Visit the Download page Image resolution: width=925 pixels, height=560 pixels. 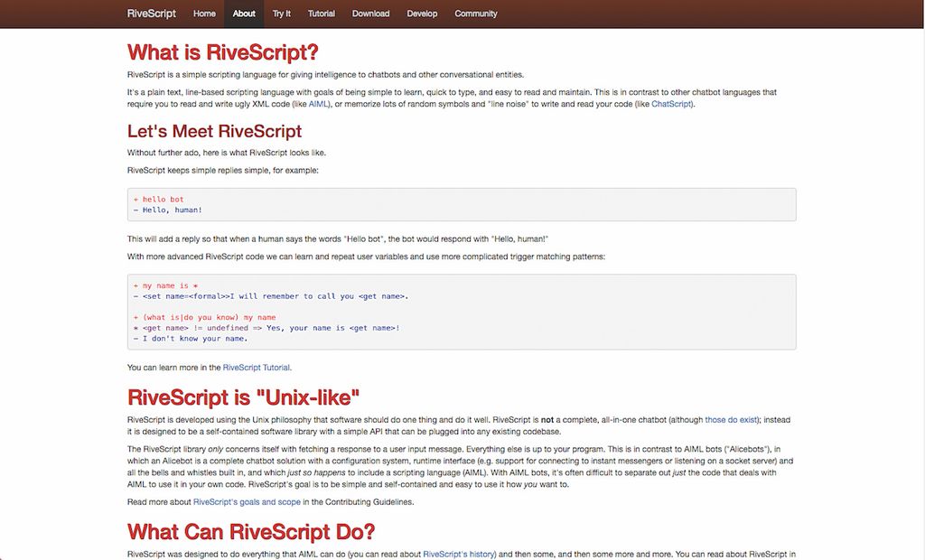click(x=370, y=14)
